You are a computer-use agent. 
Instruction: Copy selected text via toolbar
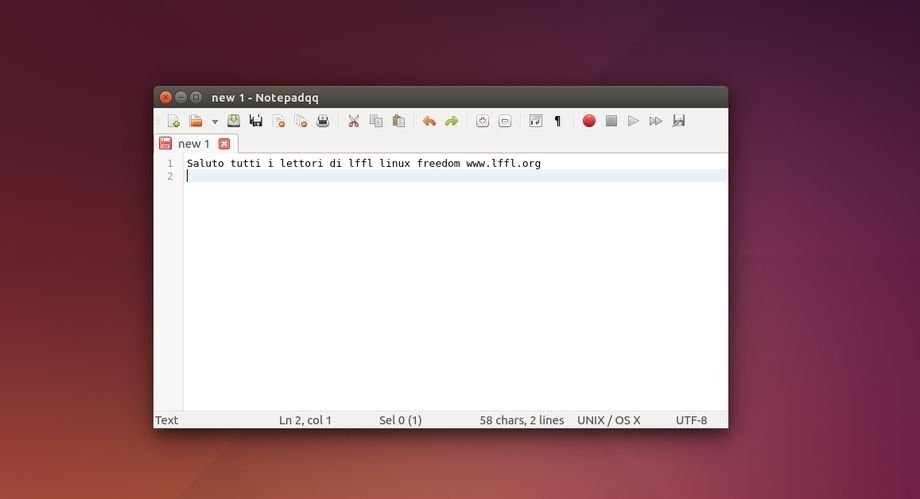tap(376, 121)
